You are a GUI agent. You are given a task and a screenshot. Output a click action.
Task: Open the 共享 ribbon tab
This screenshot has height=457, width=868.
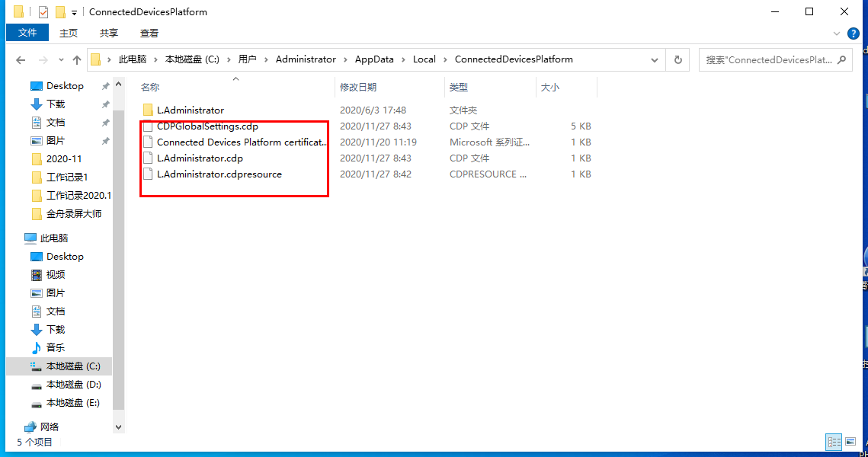point(109,34)
